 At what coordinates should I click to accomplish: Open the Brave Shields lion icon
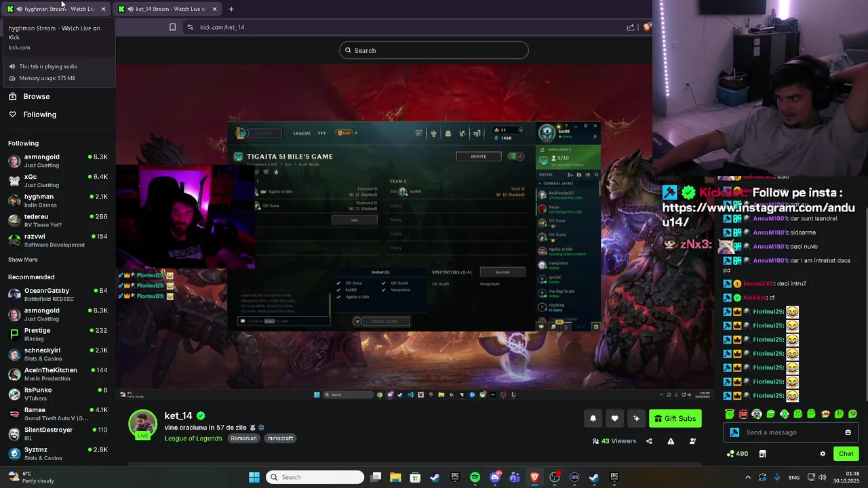click(647, 27)
